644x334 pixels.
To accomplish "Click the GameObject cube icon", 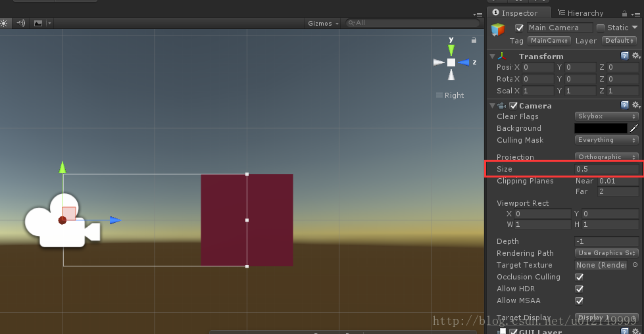I will coord(498,30).
